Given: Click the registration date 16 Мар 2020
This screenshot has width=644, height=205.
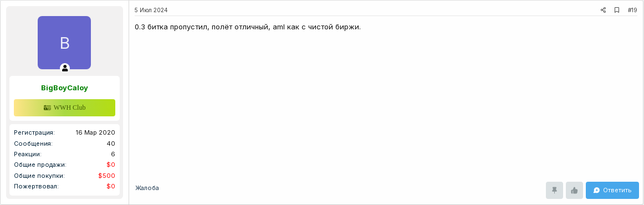Looking at the screenshot, I should click(x=95, y=132).
